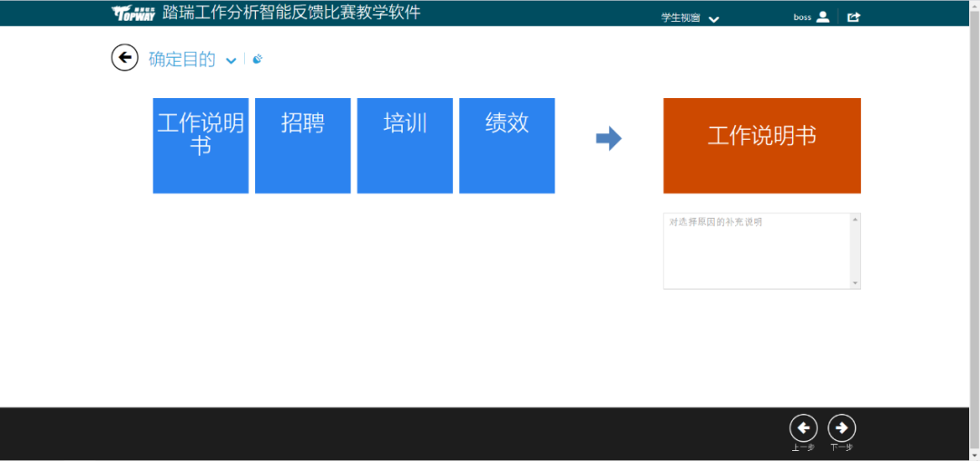980x461 pixels.
Task: Go to previous step with 上一步 arrow
Action: pyautogui.click(x=803, y=427)
